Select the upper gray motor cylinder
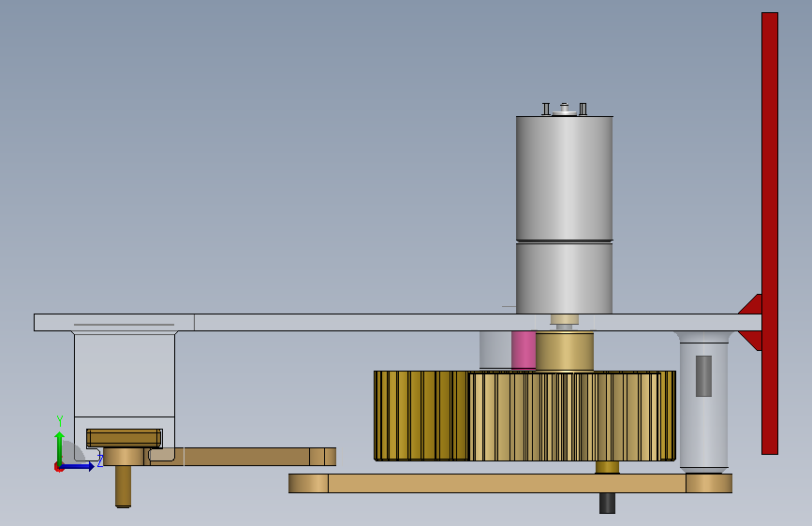Viewport: 812px width, 526px height. click(x=565, y=178)
